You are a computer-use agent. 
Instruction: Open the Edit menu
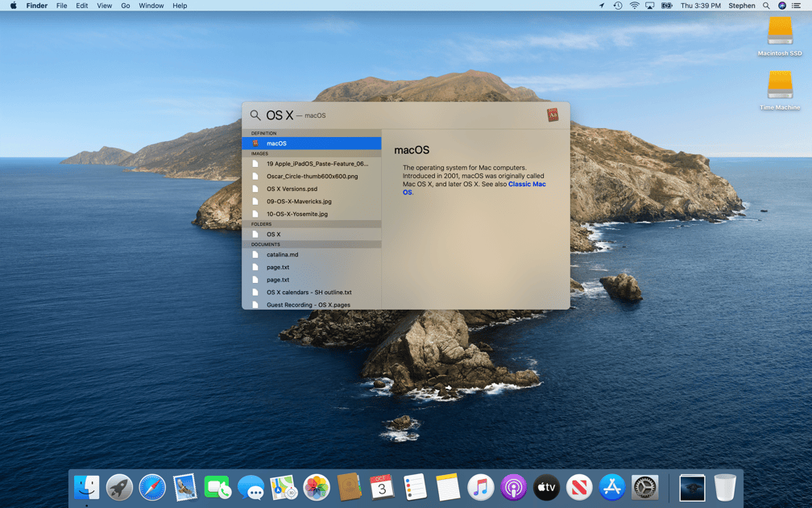(82, 6)
